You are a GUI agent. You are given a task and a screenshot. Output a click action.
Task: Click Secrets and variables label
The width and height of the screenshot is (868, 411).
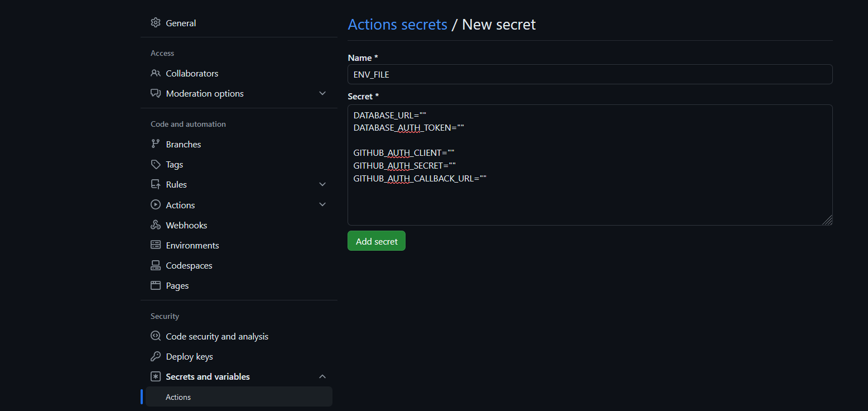(x=208, y=376)
